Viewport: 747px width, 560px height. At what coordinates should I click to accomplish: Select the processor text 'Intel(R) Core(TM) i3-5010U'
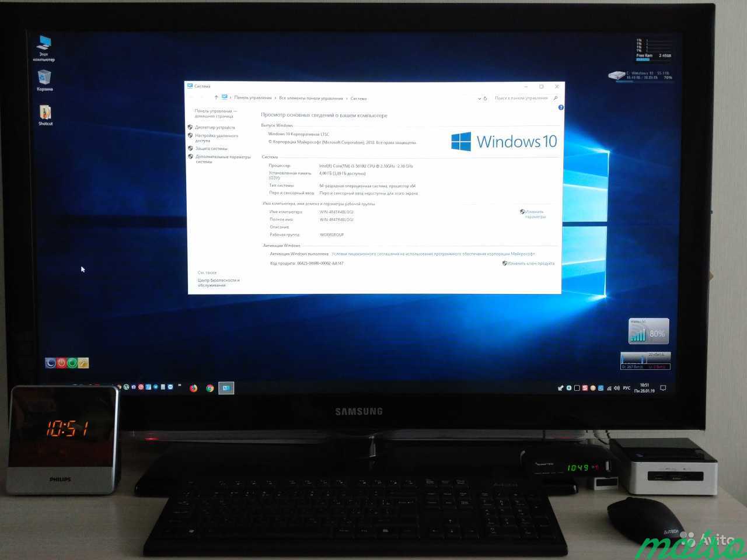pos(342,166)
